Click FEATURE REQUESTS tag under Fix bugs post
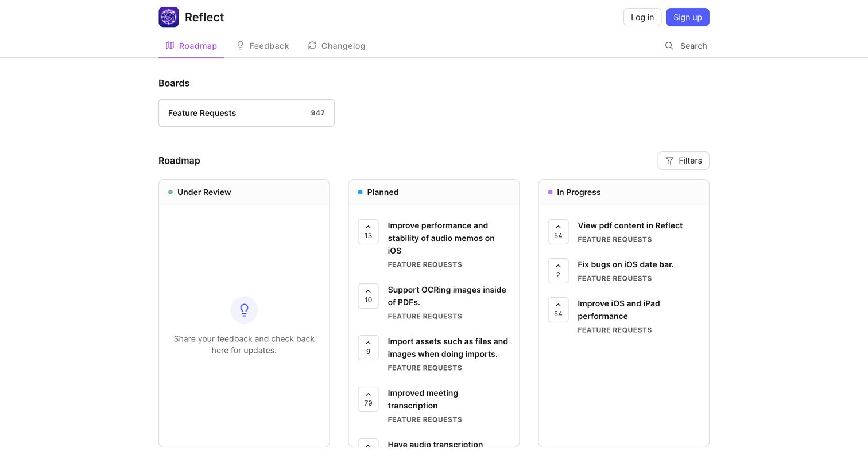The height and width of the screenshot is (467, 868). coord(615,278)
